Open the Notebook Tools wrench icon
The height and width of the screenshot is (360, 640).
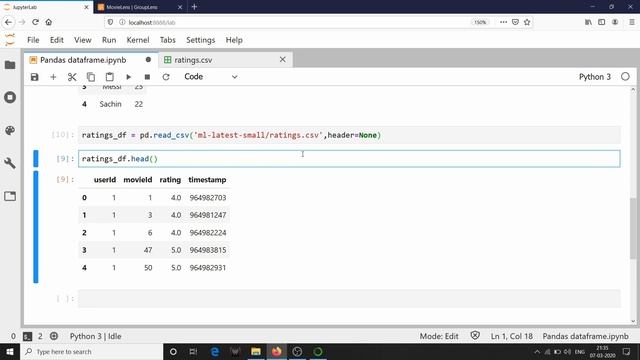pos(10,163)
